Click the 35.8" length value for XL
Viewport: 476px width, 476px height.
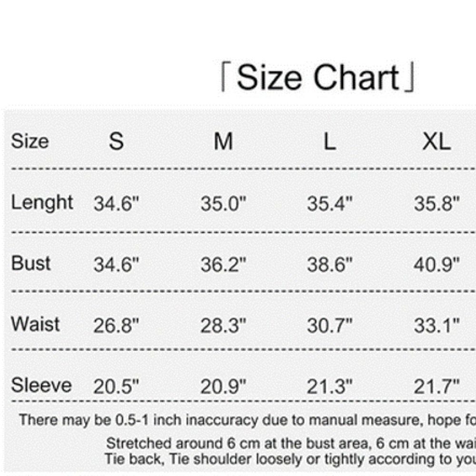tap(437, 203)
